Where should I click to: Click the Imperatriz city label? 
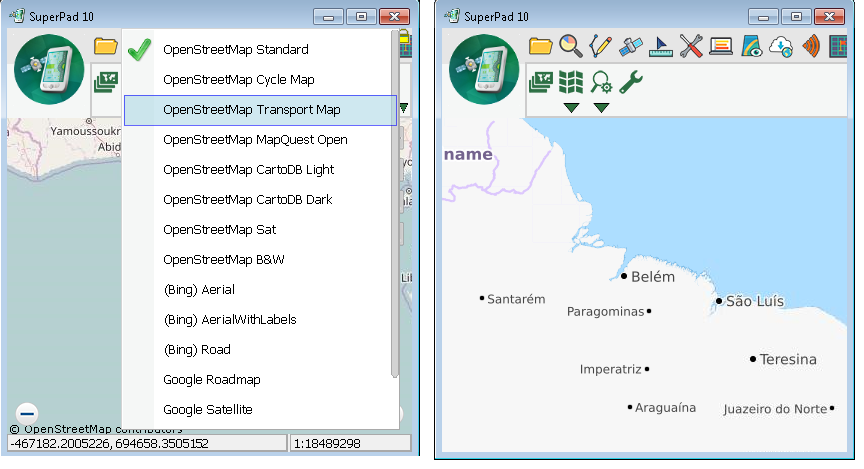611,369
